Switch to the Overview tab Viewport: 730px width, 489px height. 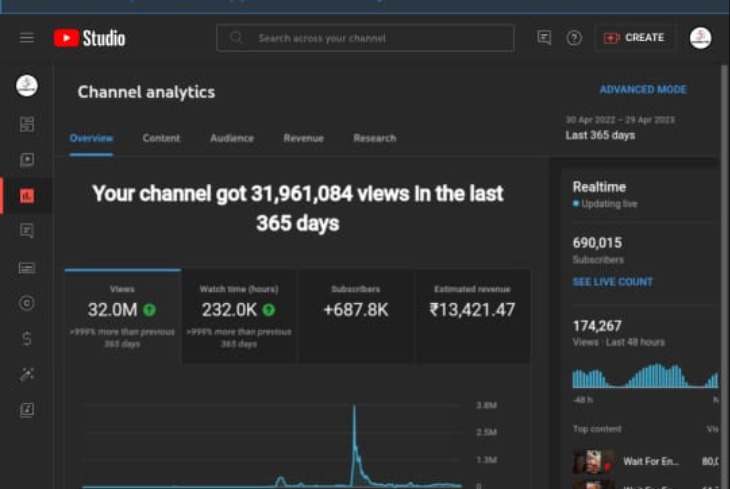point(91,138)
